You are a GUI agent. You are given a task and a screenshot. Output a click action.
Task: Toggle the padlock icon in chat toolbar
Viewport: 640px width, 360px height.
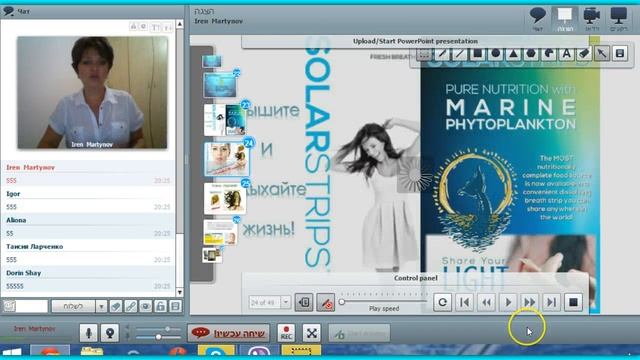[160, 306]
